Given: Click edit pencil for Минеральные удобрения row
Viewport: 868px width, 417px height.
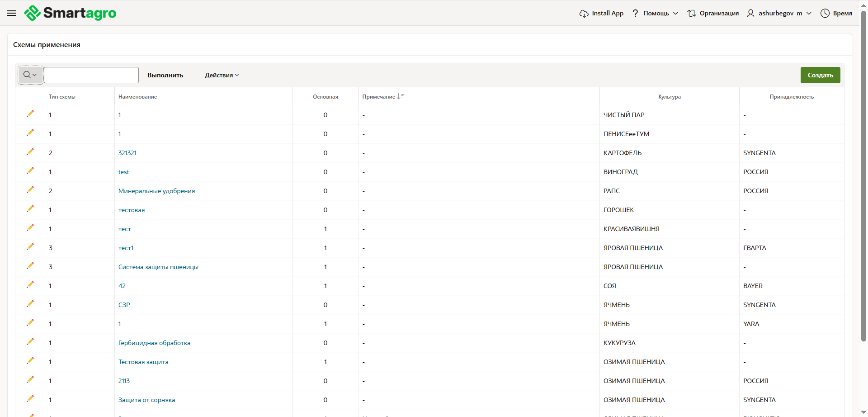Looking at the screenshot, I should coord(30,190).
